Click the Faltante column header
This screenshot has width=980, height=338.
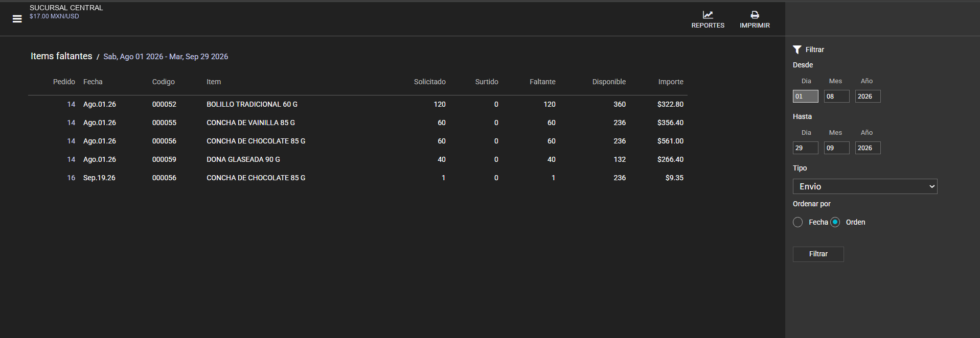click(x=542, y=82)
